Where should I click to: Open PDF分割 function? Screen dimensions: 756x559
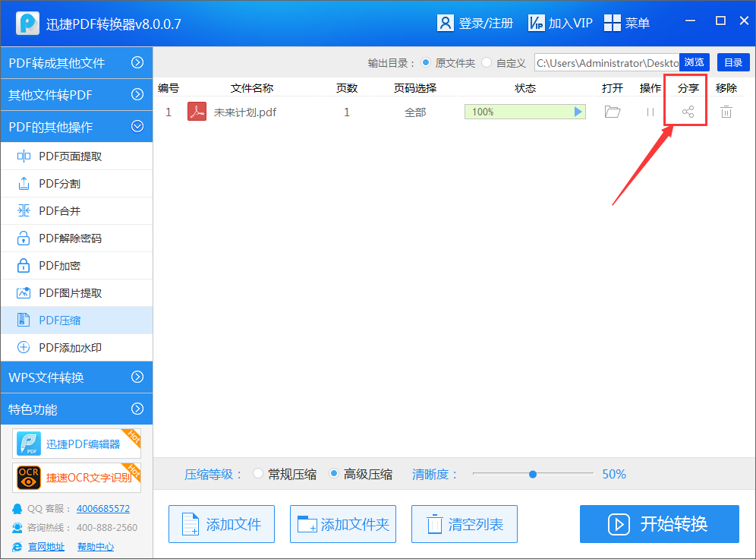[x=76, y=184]
